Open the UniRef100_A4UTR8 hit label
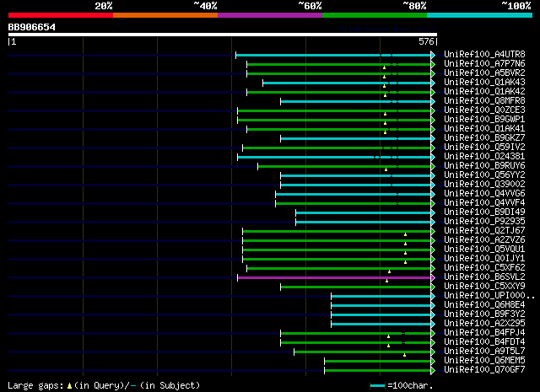This screenshot has width=540, height=392. click(484, 55)
